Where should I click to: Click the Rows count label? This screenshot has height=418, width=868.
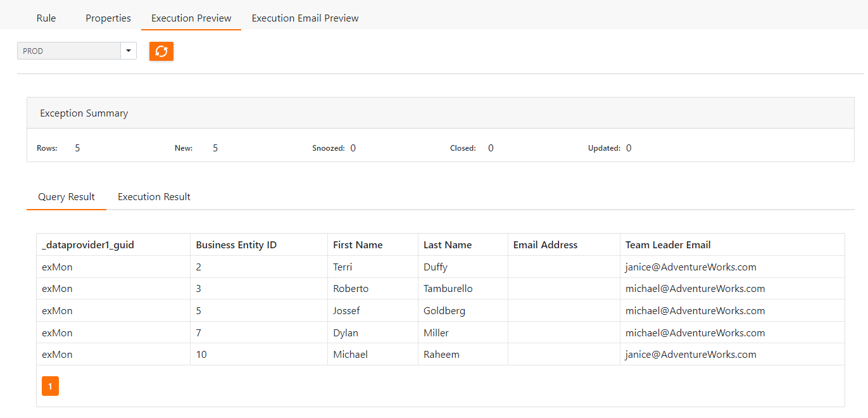(x=47, y=148)
